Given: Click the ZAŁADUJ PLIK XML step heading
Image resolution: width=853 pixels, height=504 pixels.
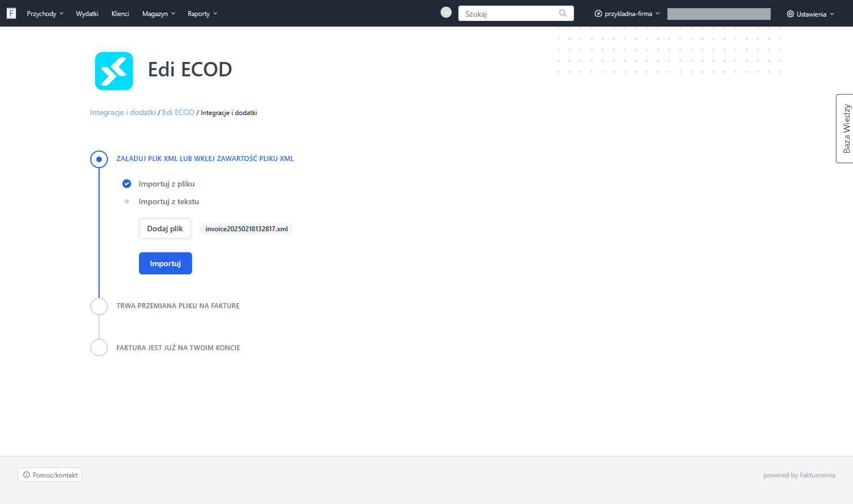Looking at the screenshot, I should coord(205,159).
